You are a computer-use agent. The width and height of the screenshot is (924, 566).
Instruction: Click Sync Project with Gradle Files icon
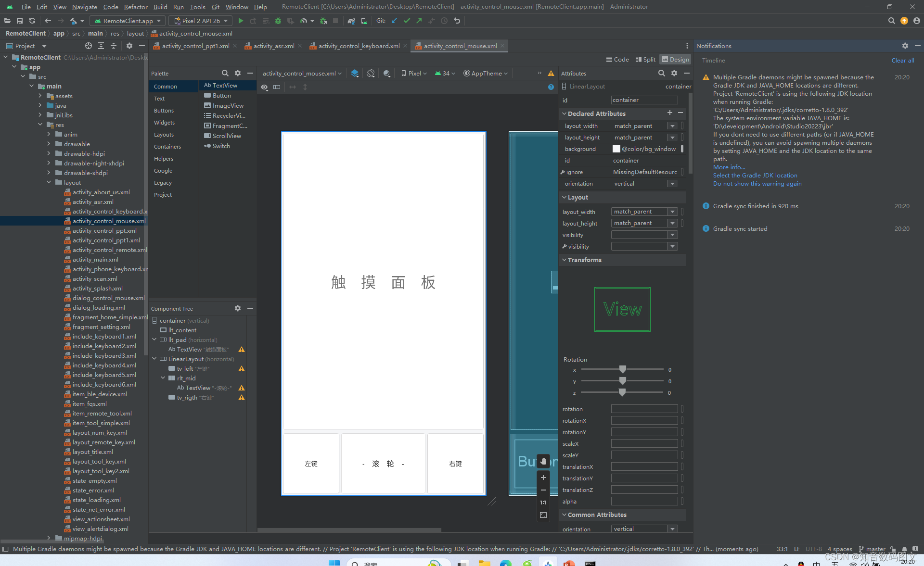351,21
